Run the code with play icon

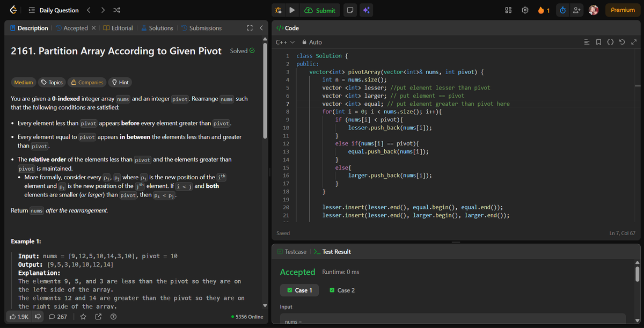[292, 10]
